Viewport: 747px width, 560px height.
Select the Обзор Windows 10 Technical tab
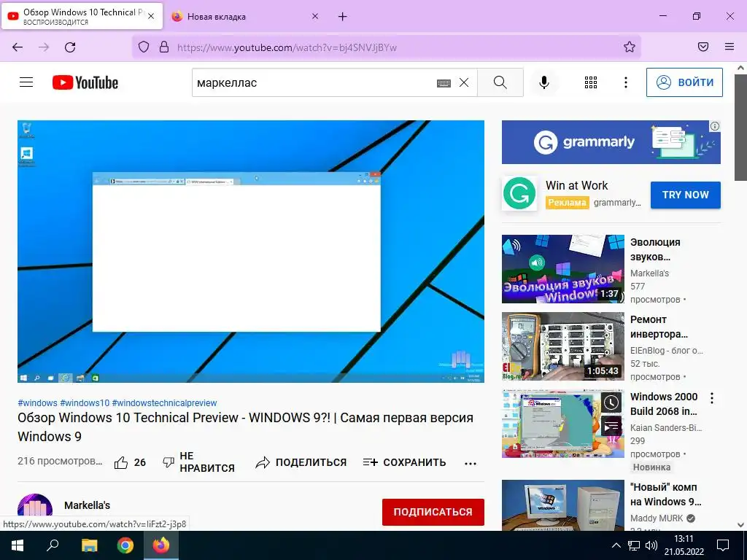point(82,17)
